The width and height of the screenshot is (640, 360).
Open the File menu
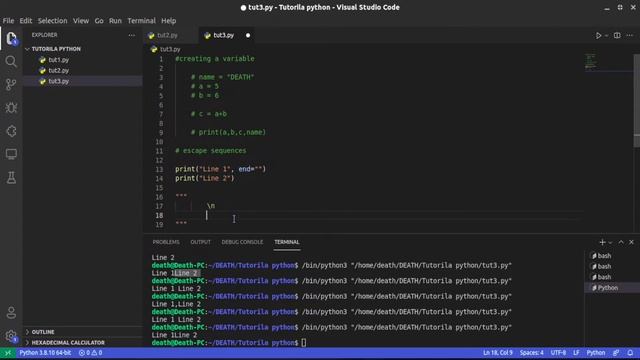(8, 21)
